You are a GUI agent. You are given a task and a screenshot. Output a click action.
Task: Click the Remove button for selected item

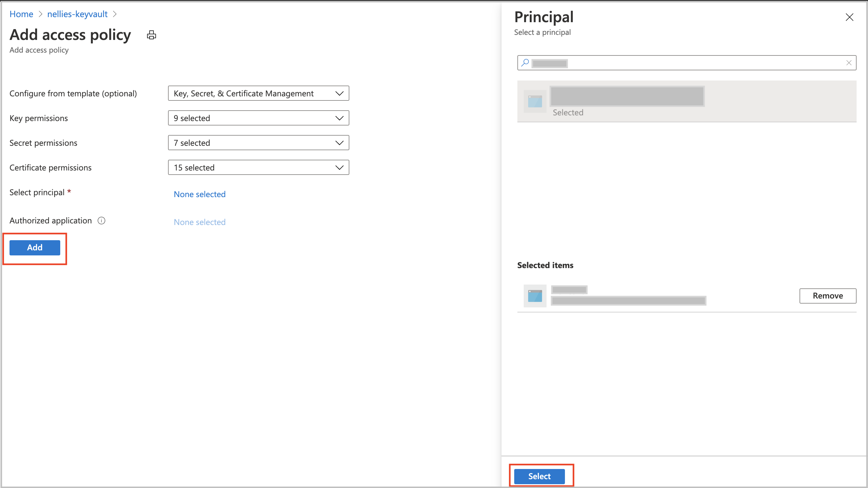click(x=827, y=296)
